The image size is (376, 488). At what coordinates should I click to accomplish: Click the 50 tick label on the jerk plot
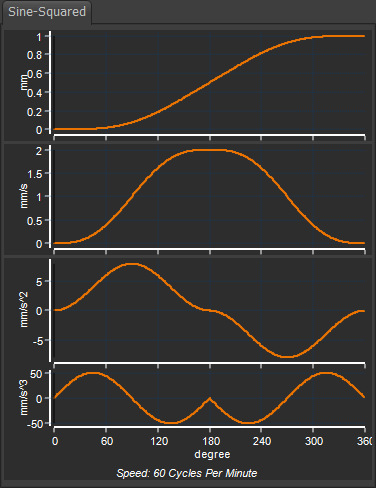pyautogui.click(x=36, y=374)
